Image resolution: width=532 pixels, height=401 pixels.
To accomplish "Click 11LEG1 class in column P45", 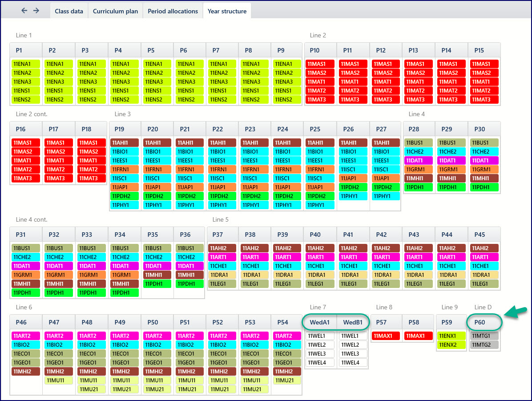I will (484, 284).
